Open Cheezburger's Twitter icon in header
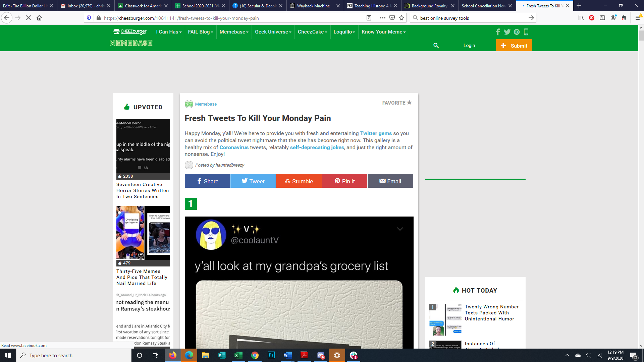The width and height of the screenshot is (644, 362). click(x=507, y=32)
